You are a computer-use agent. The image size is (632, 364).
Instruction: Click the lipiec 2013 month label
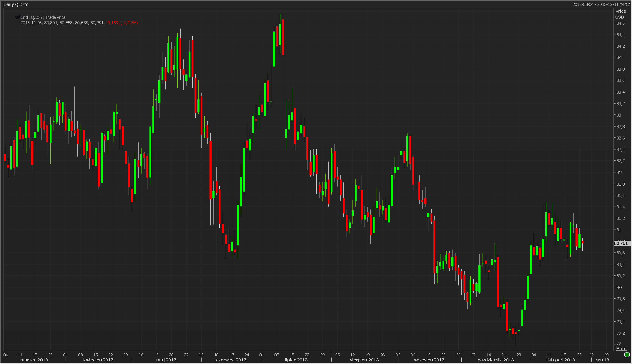pos(296,360)
